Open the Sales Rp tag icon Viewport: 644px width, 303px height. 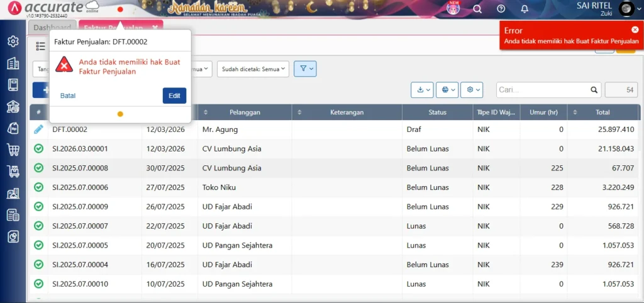(13, 128)
